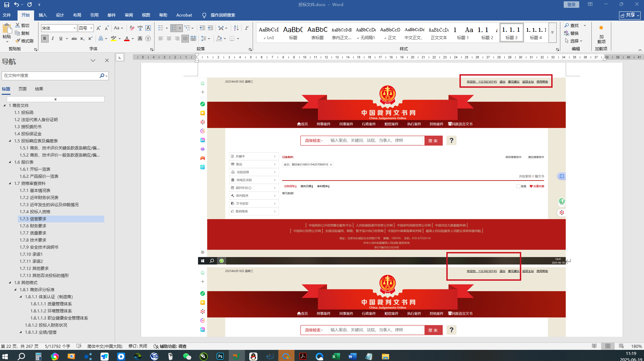Toggle justified paragraph alignment
This screenshot has height=361, width=644.
185,39
